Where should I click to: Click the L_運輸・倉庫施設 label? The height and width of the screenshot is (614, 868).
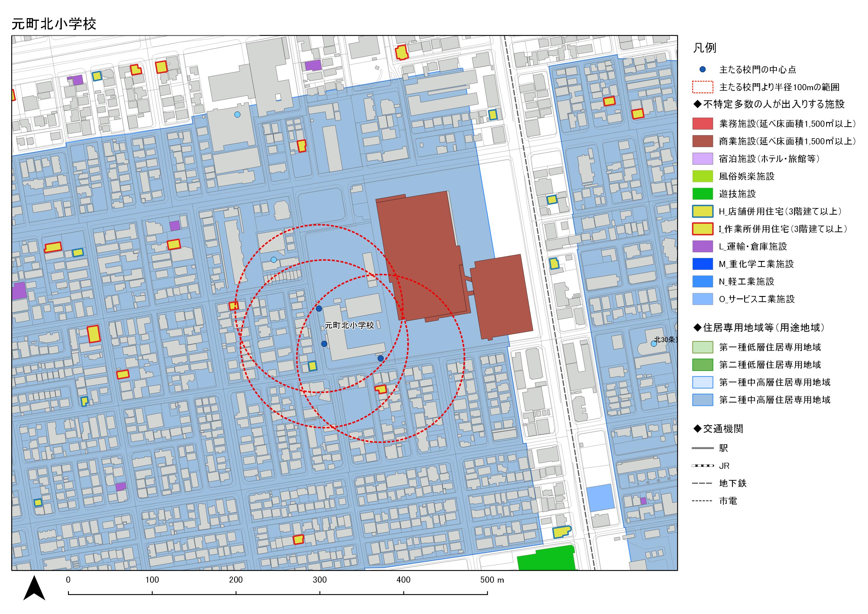(753, 247)
